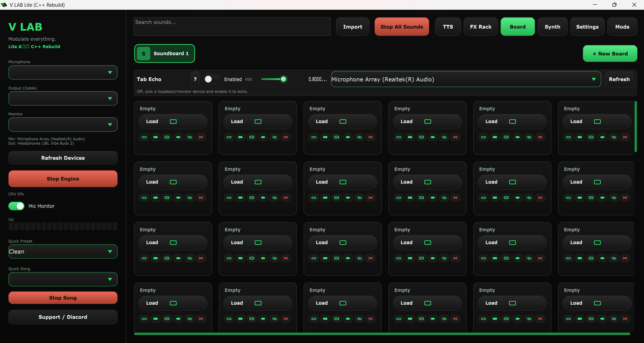Open the Quick Preset dropdown showing Clean
Image resolution: width=644 pixels, height=343 pixels.
(x=63, y=252)
